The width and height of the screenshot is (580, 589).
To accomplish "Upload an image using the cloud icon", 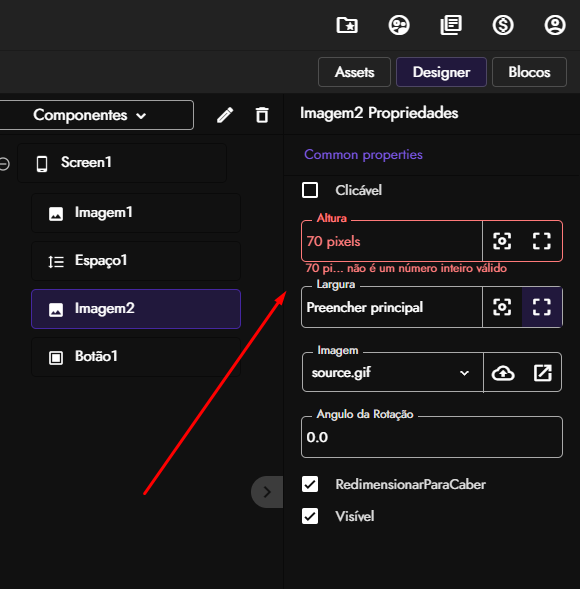I will point(503,373).
